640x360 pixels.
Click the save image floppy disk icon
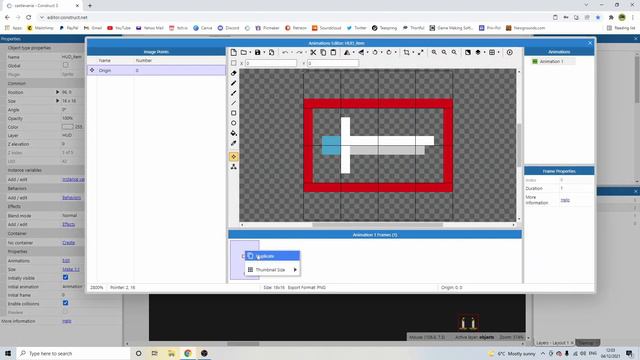coord(258,52)
